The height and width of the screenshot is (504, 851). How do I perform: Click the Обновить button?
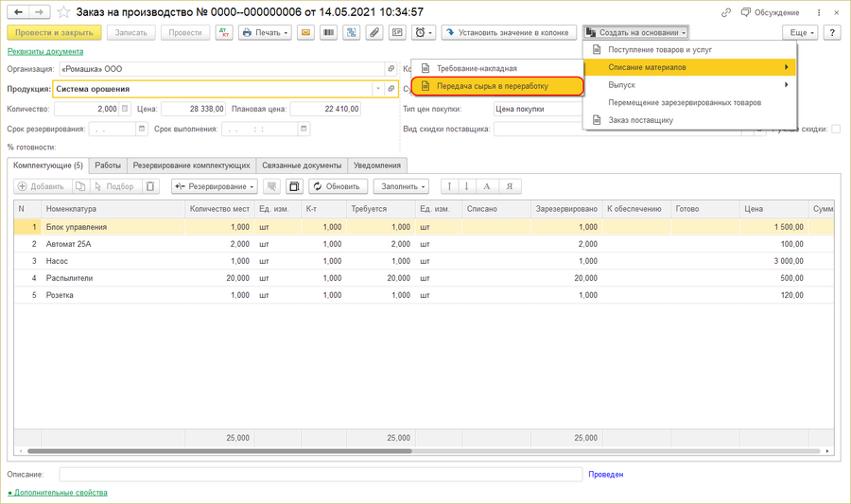pyautogui.click(x=339, y=186)
